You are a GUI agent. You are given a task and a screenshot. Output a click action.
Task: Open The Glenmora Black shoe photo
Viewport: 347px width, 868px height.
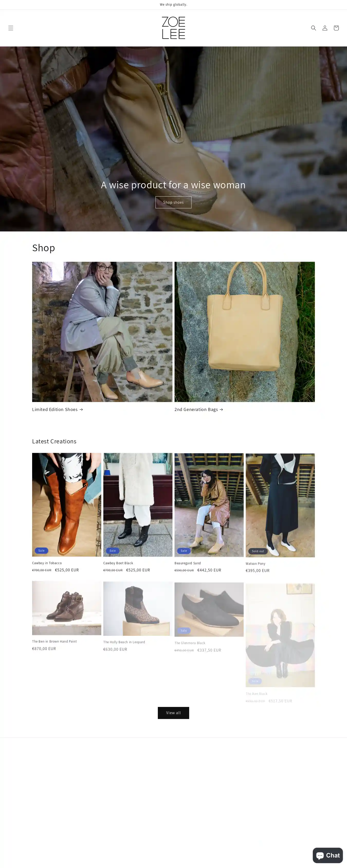[209, 610]
